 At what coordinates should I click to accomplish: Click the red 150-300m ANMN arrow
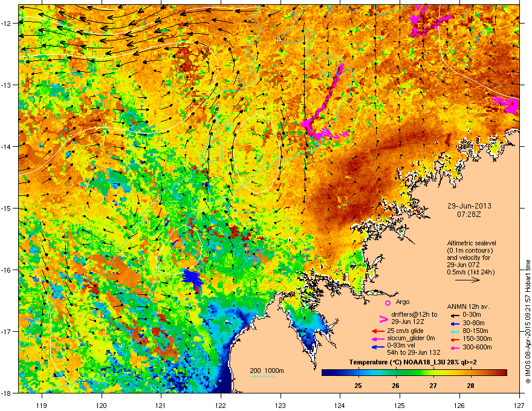click(454, 338)
